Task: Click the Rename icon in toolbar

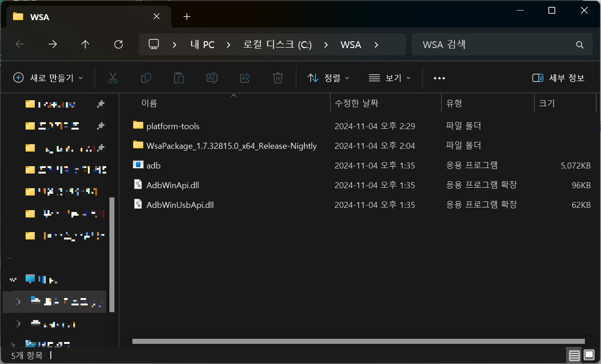Action: coord(212,78)
